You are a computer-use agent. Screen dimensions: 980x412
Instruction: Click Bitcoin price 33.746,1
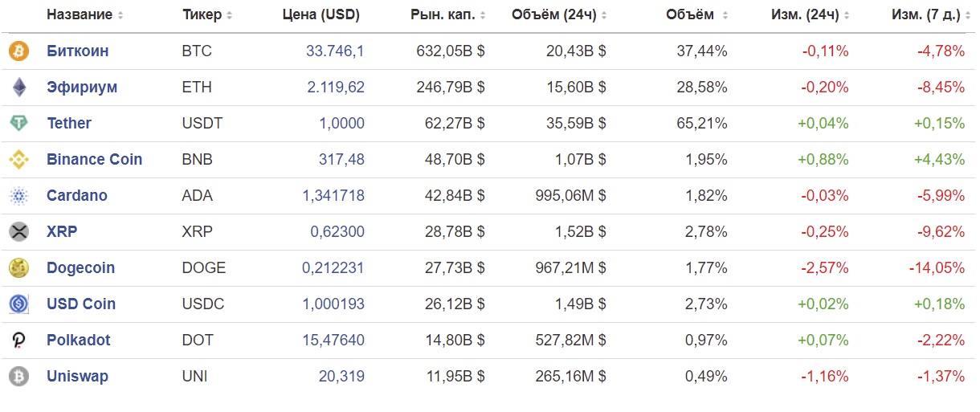pyautogui.click(x=335, y=51)
